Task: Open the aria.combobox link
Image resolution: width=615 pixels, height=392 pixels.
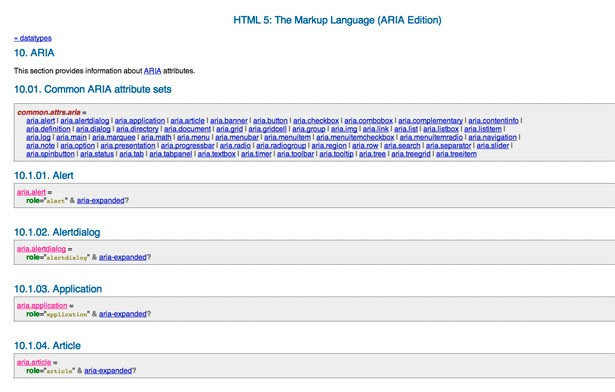Action: 368,120
